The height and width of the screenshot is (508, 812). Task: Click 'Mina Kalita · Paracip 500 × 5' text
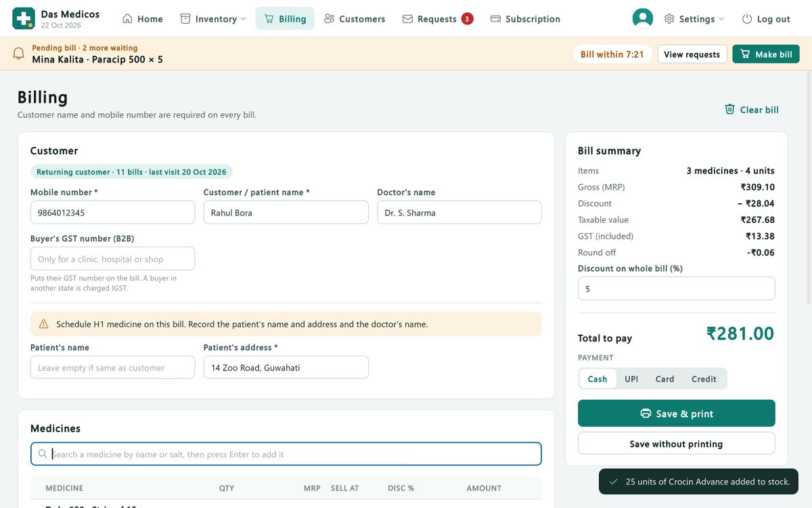point(97,60)
